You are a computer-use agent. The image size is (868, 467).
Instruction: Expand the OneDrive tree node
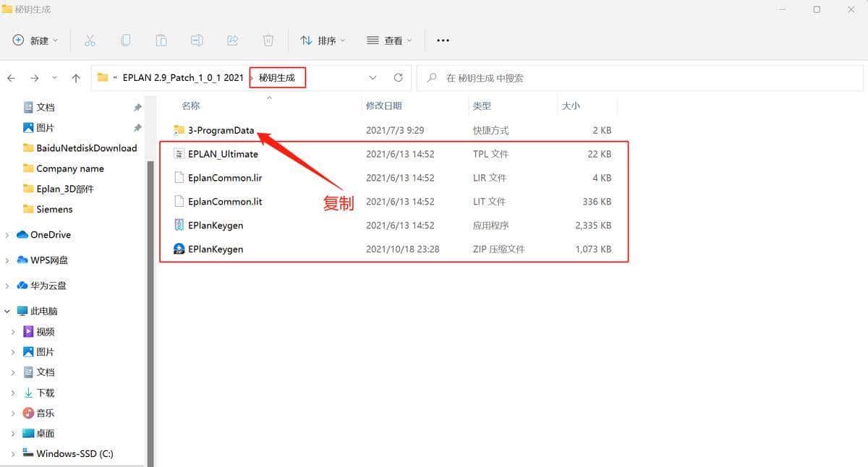(x=7, y=235)
